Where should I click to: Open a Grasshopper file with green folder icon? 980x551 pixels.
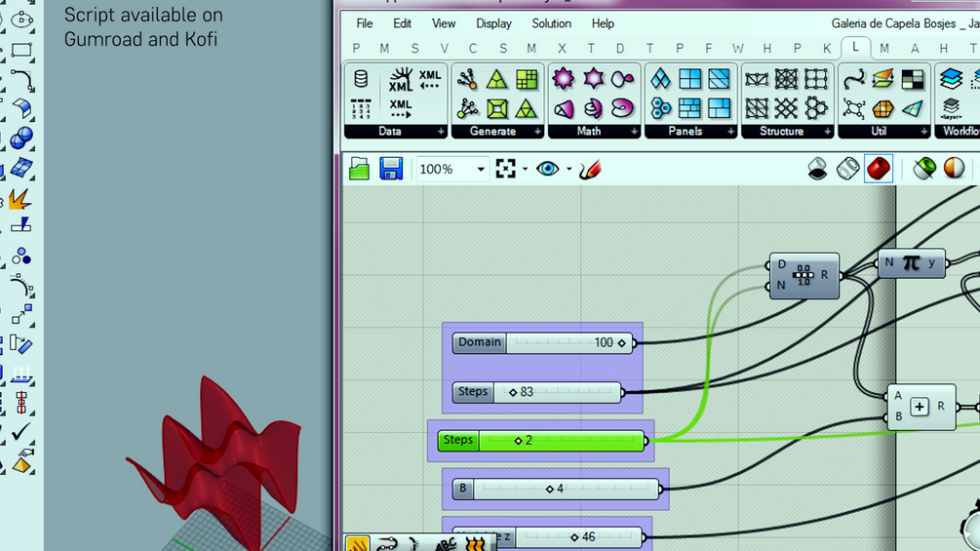(360, 169)
